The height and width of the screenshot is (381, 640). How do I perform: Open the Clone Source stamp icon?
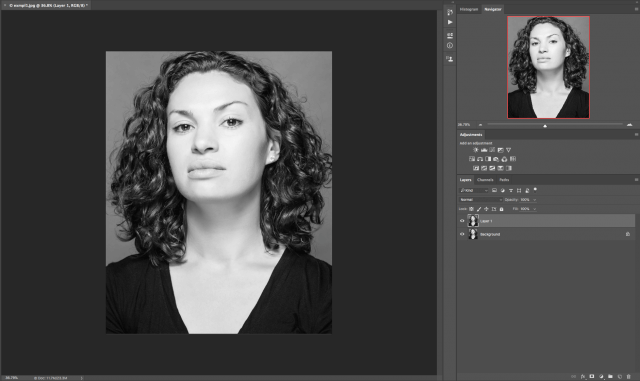coord(450,59)
